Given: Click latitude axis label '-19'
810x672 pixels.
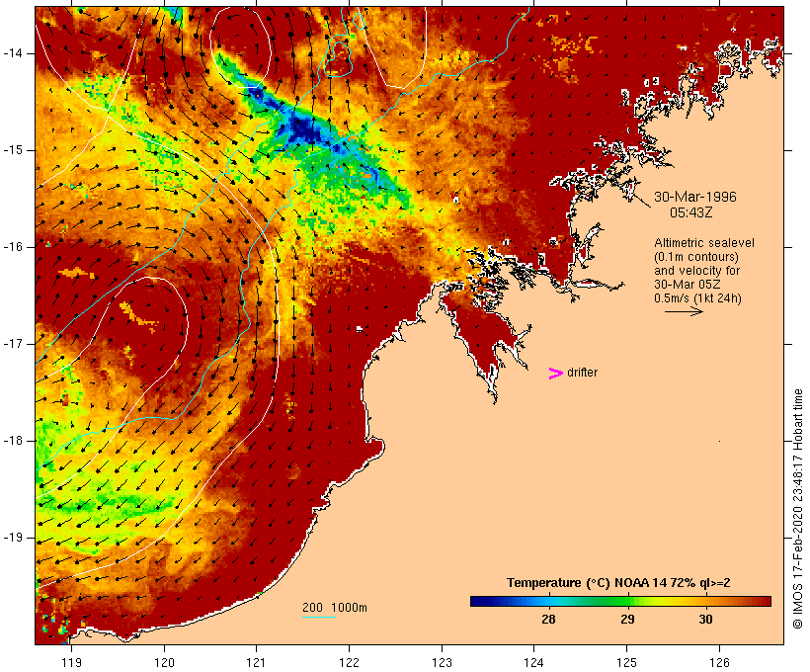Looking at the screenshot, I should (12, 538).
